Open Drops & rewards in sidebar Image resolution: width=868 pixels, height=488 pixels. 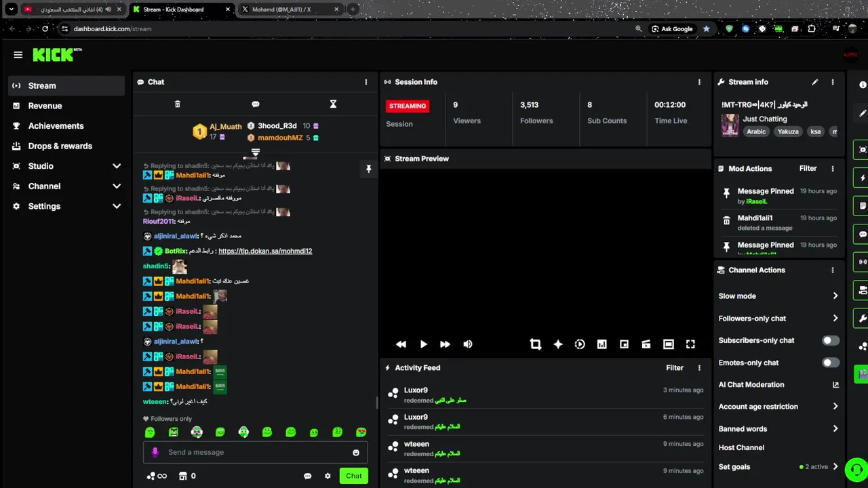66,146
